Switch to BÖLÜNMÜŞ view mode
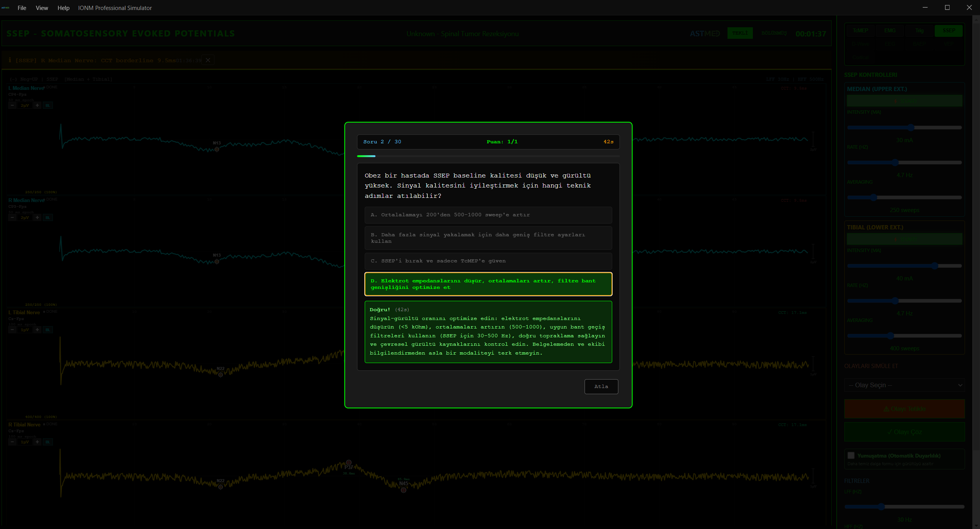This screenshot has width=980, height=529. (774, 33)
